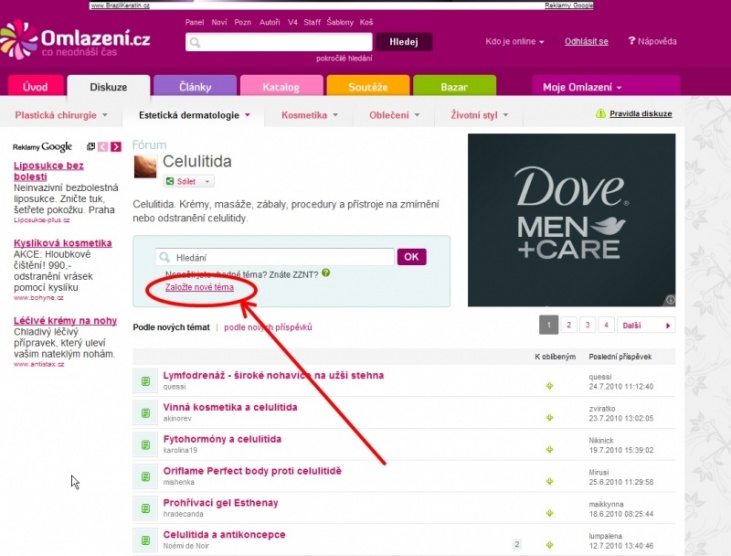Click next ad arrow in Reklamy Google

[x=116, y=147]
